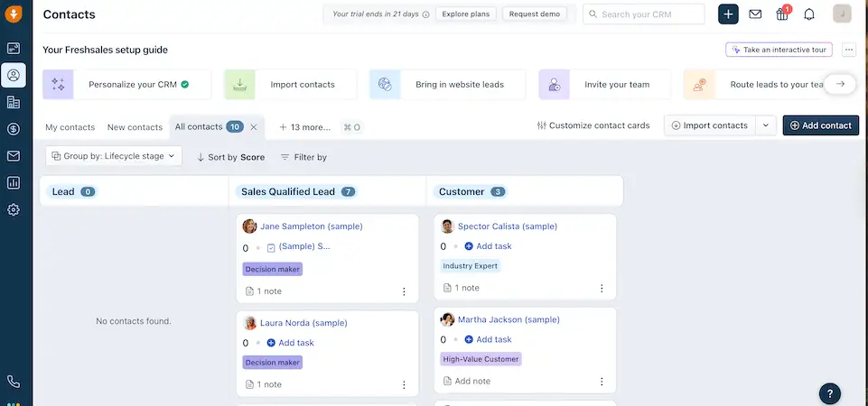Open 1 note on Jane Sampleton's card
868x406 pixels.
click(x=264, y=291)
